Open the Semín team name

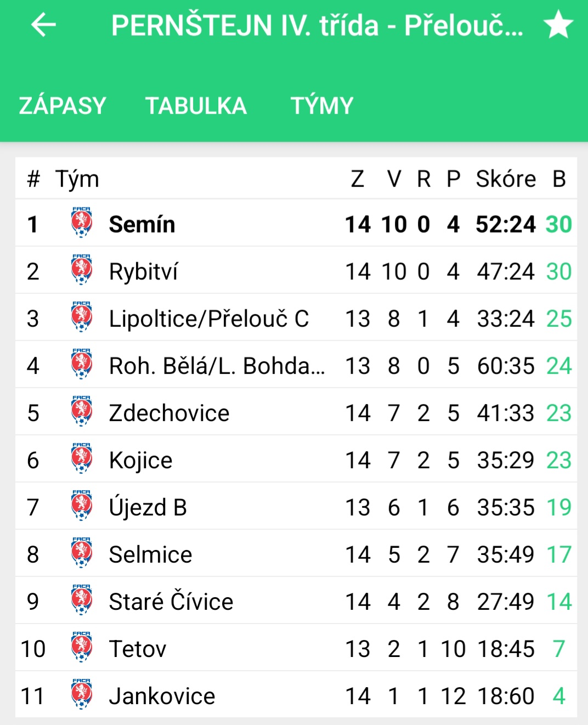coord(142,224)
